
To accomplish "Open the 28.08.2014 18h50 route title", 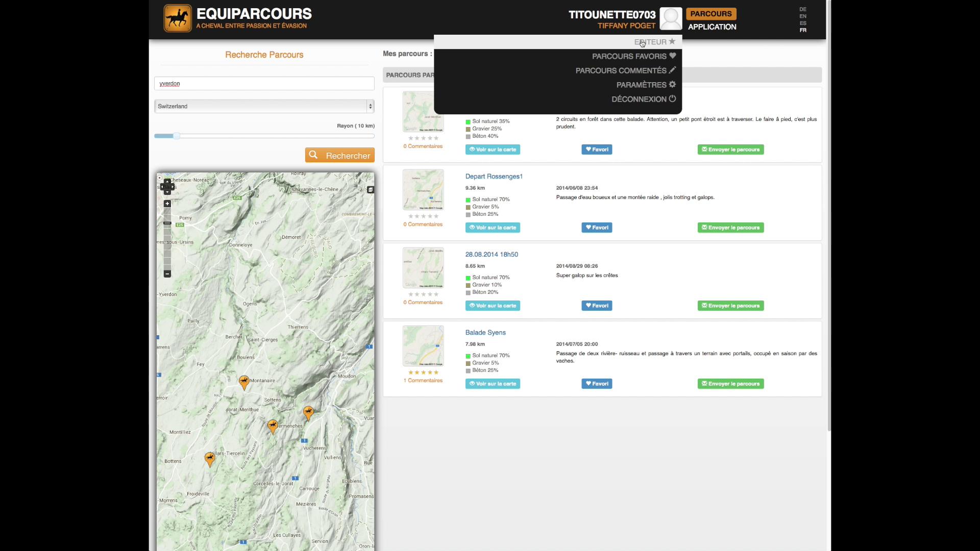I will tap(492, 255).
